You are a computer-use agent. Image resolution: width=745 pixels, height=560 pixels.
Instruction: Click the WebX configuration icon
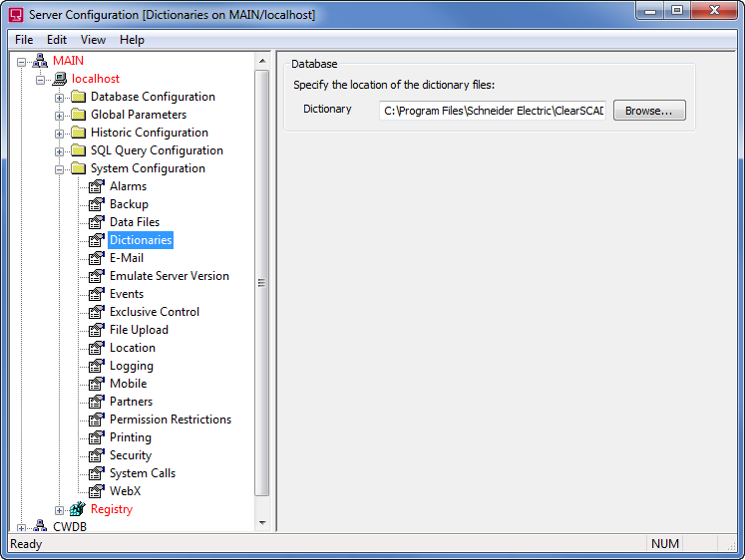tap(97, 491)
